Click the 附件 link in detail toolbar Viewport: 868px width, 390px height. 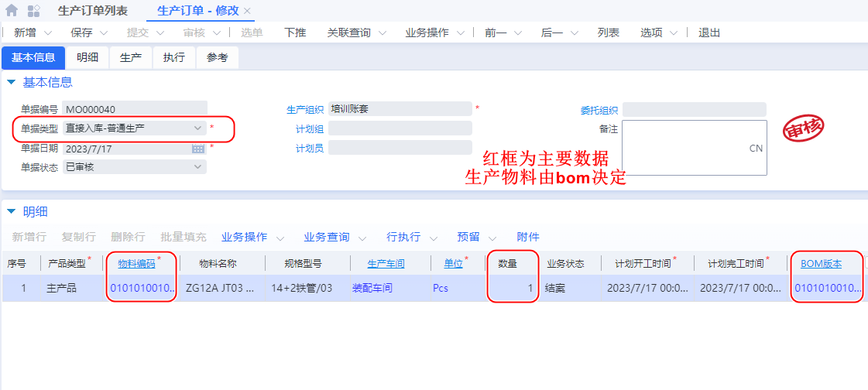point(528,237)
